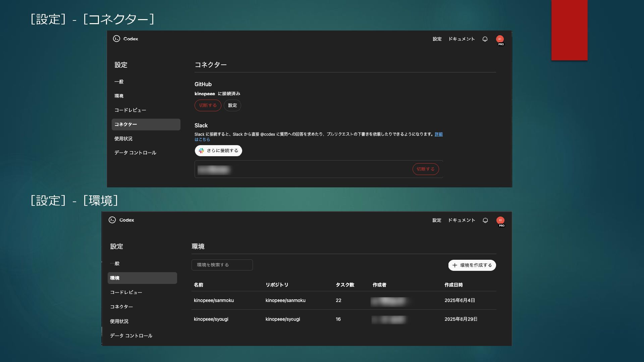Select 使用状況 in connectors sidebar
644x362 pixels.
pyautogui.click(x=123, y=139)
